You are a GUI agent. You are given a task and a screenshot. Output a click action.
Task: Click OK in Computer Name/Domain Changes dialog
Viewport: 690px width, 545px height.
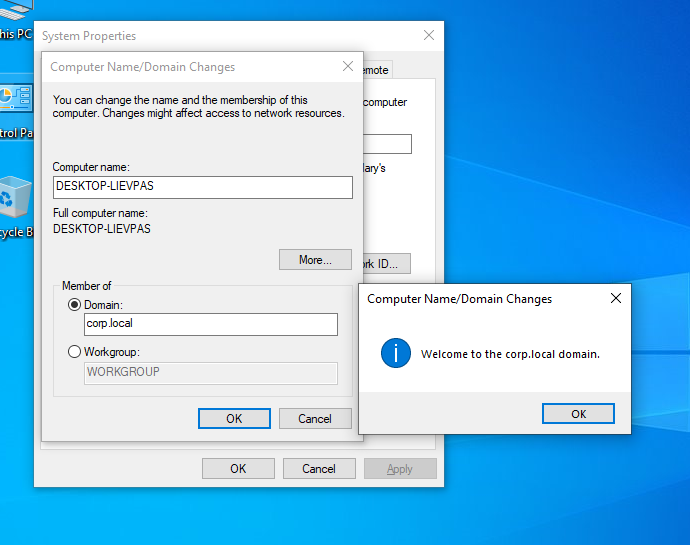pyautogui.click(x=234, y=418)
